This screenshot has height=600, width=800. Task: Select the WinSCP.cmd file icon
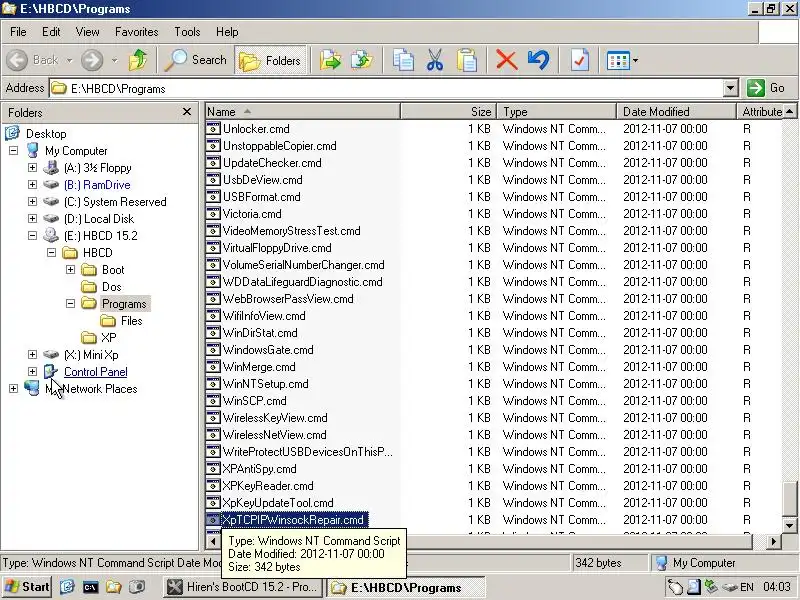[213, 401]
